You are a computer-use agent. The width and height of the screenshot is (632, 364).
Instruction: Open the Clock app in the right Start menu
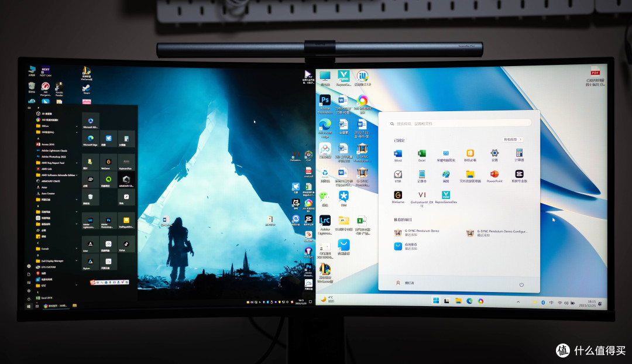point(398,176)
